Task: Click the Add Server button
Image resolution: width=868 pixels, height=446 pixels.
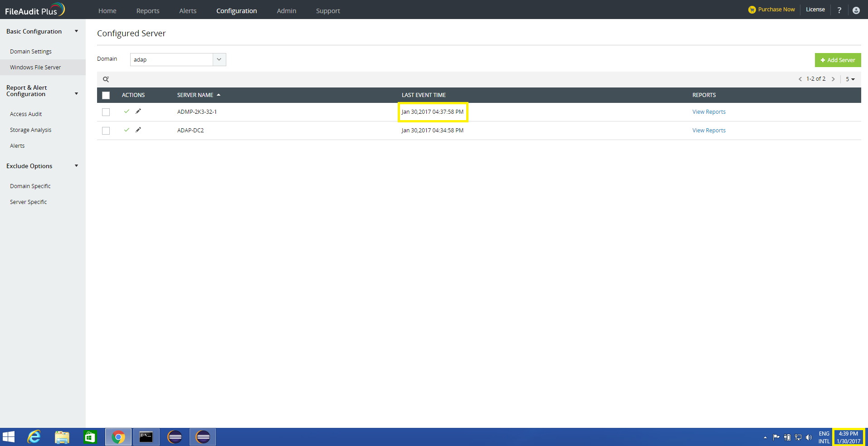Action: point(838,60)
